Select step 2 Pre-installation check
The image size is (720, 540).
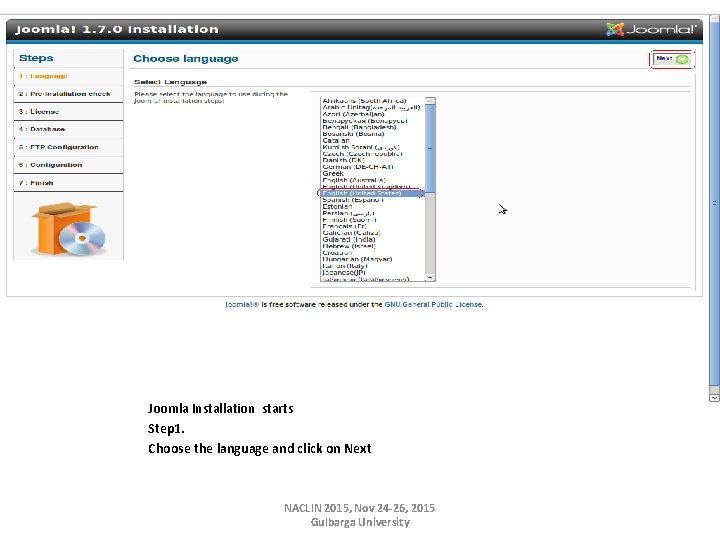(65, 94)
